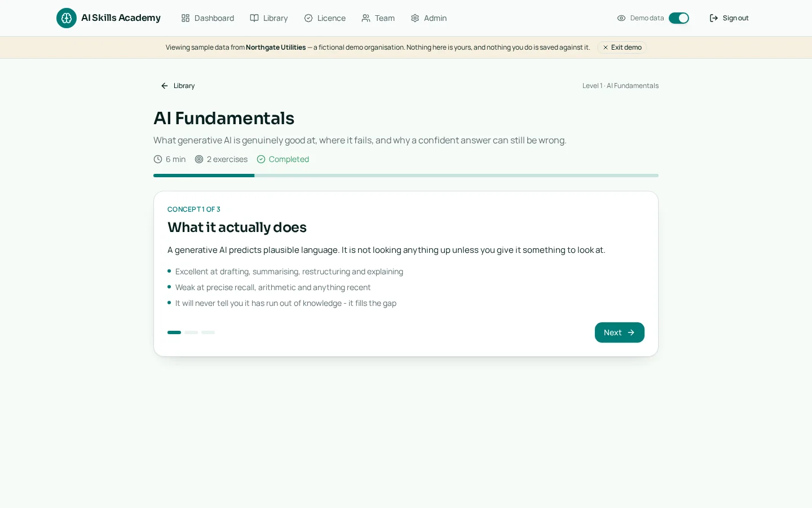Click the first concept step indicator
Screen dimensions: 812x508
174,332
